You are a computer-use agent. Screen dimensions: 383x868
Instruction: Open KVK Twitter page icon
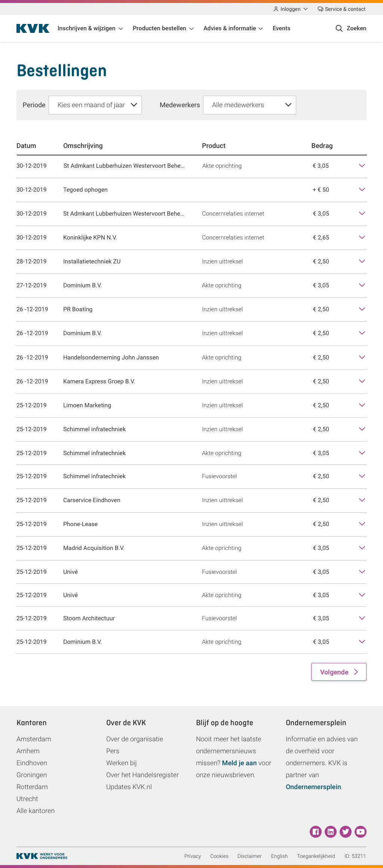(x=346, y=831)
